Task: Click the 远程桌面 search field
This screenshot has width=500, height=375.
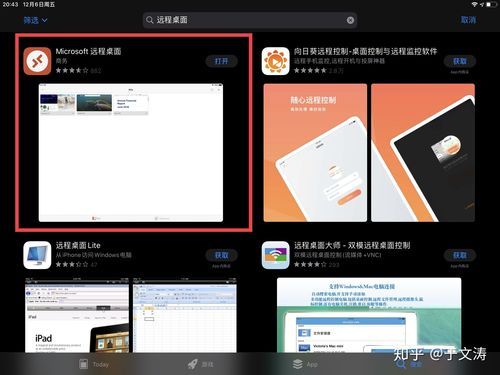Action: (250, 20)
